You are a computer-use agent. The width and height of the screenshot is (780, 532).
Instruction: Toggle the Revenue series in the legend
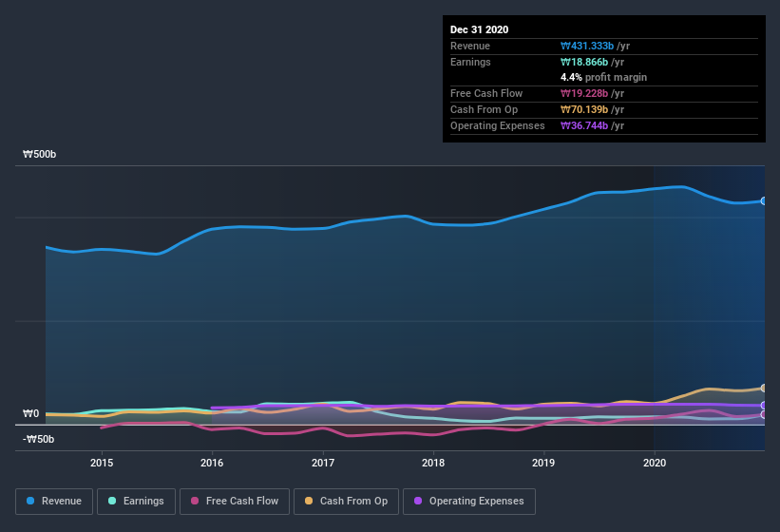pos(54,501)
